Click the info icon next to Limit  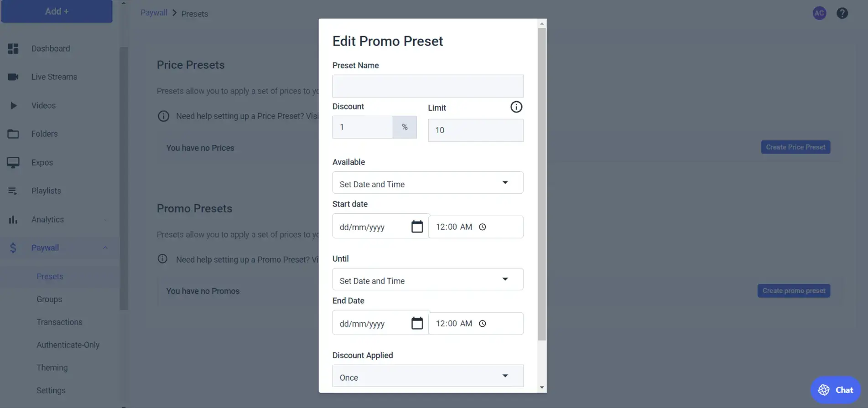coord(516,107)
